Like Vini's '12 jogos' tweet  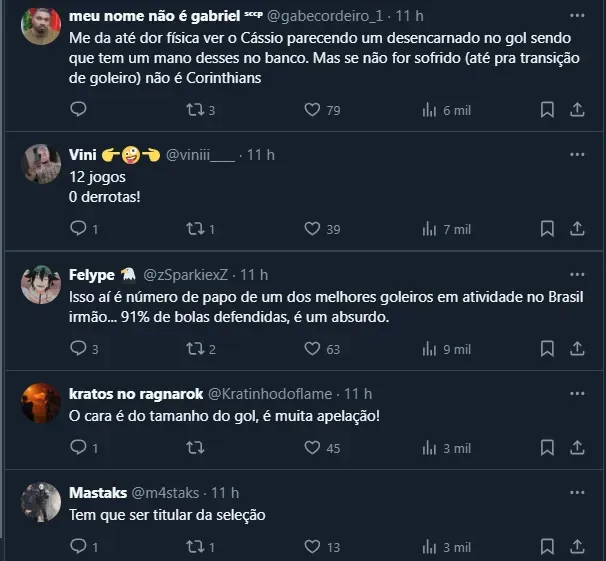(311, 229)
